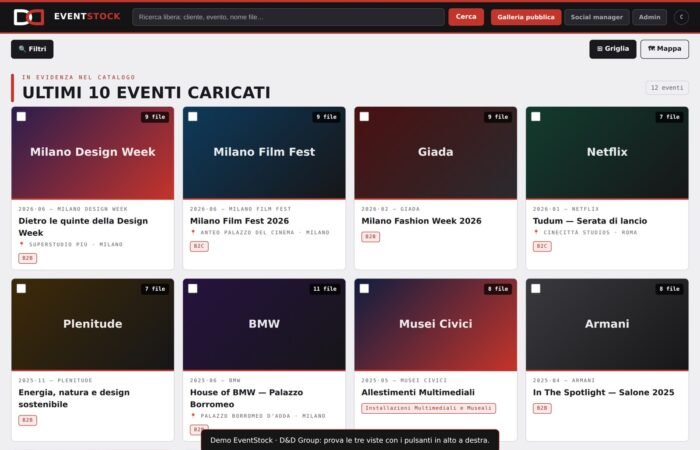The height and width of the screenshot is (450, 700).
Task: Tick the checkbox on the Giada card
Action: 364,117
